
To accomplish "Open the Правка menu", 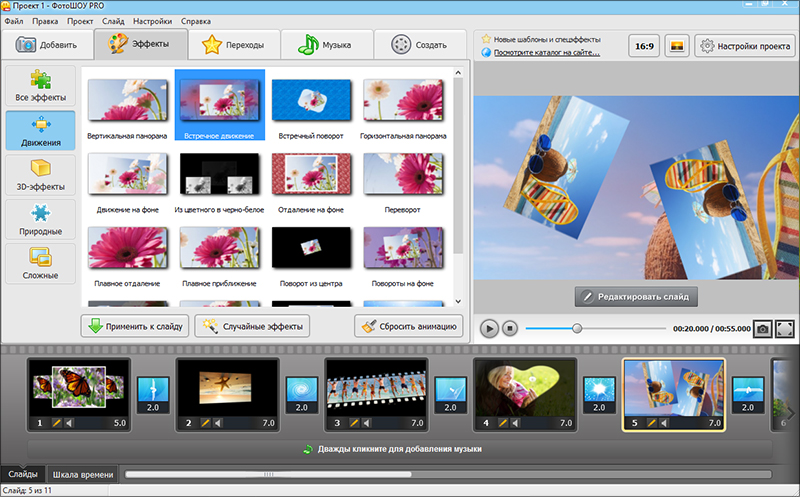I will (45, 21).
